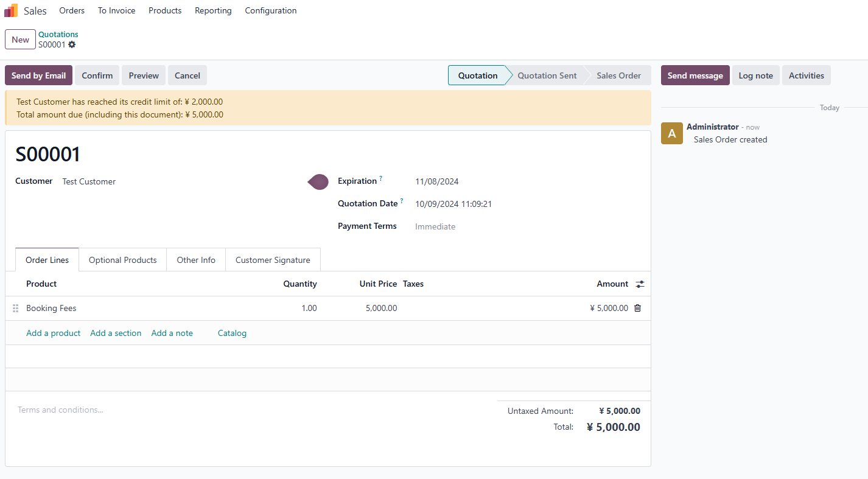
Task: Open the Configuration menu
Action: pyautogui.click(x=271, y=10)
